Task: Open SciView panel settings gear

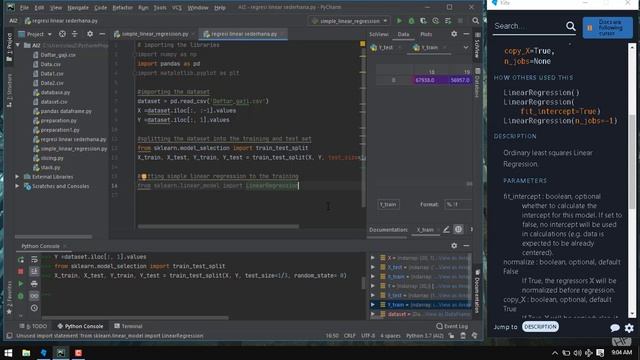Action: pos(454,34)
